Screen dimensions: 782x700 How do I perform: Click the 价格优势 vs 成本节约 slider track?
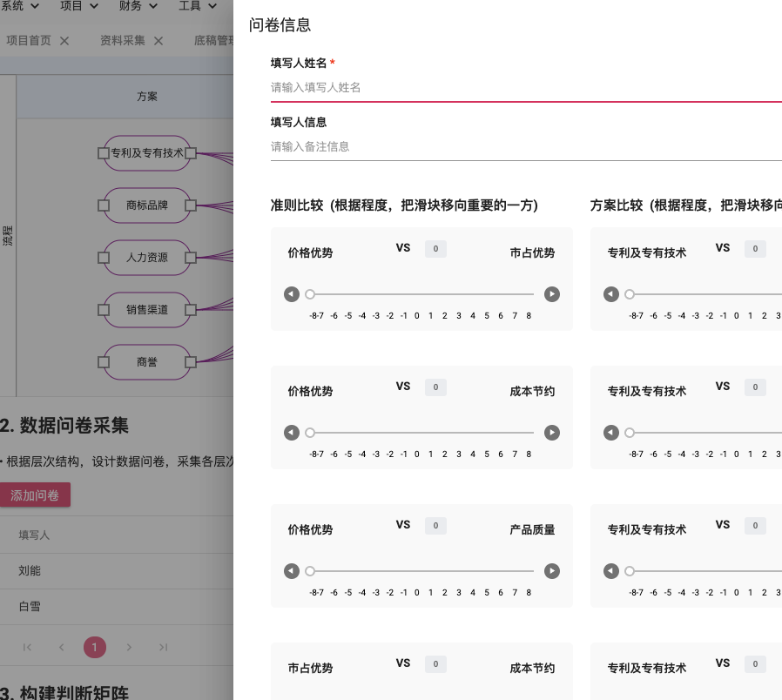click(421, 433)
